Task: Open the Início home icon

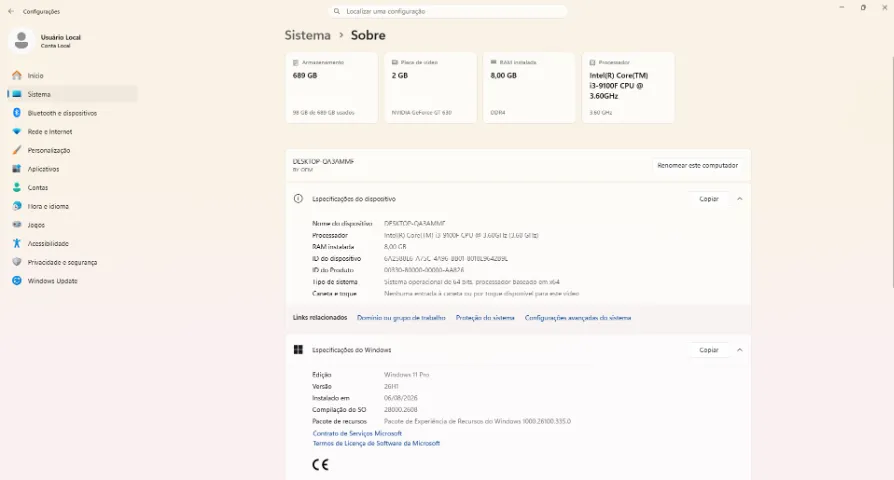Action: 17,75
